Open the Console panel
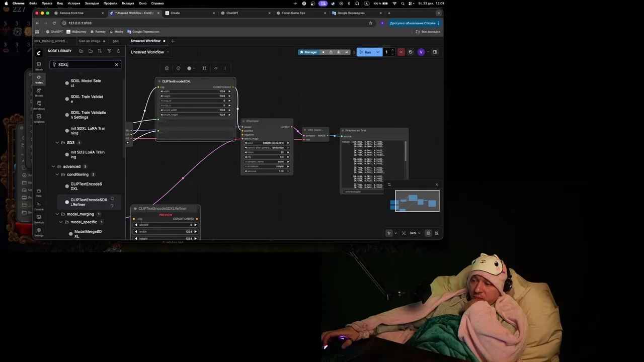This screenshot has height=362, width=644. 39,206
